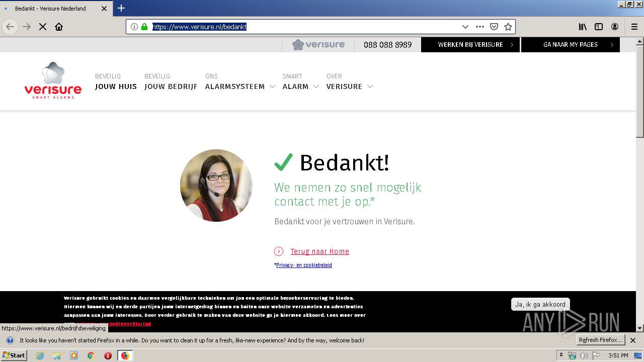
Task: Go to the Firefox Home page icon
Action: pyautogui.click(x=59, y=27)
